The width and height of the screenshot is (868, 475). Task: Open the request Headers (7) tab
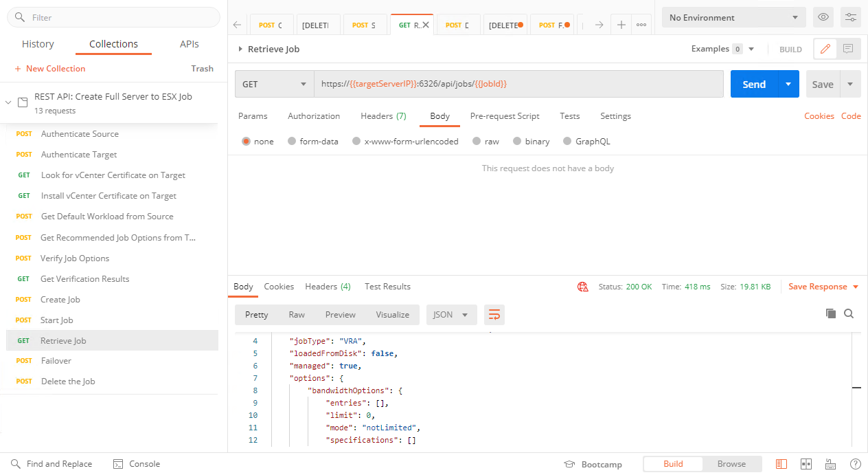pos(383,116)
